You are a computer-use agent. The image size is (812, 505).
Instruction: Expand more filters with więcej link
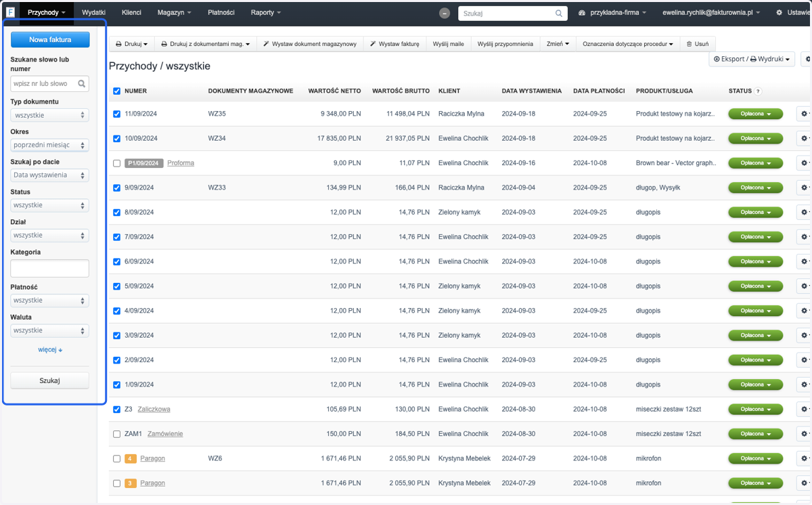click(50, 350)
